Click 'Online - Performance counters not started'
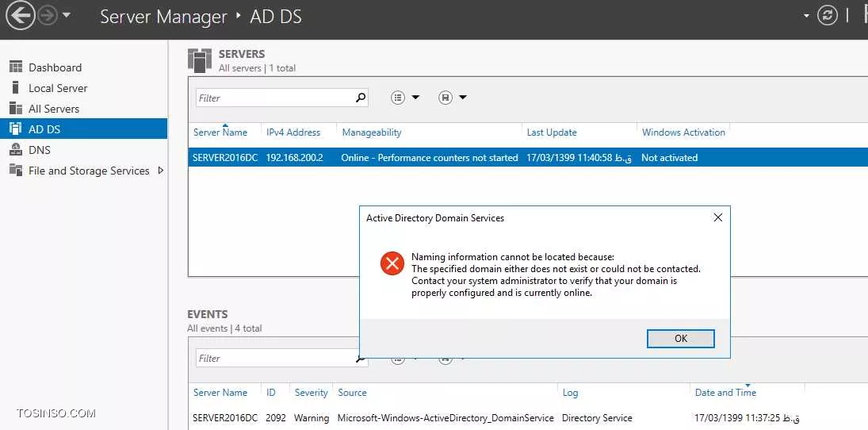The height and width of the screenshot is (430, 868). pos(430,158)
